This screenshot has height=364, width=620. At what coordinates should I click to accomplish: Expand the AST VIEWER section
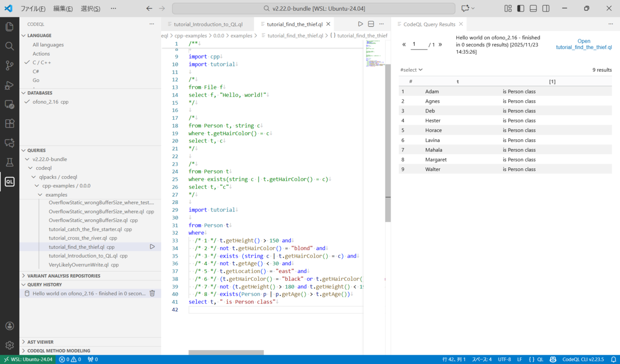[40, 342]
